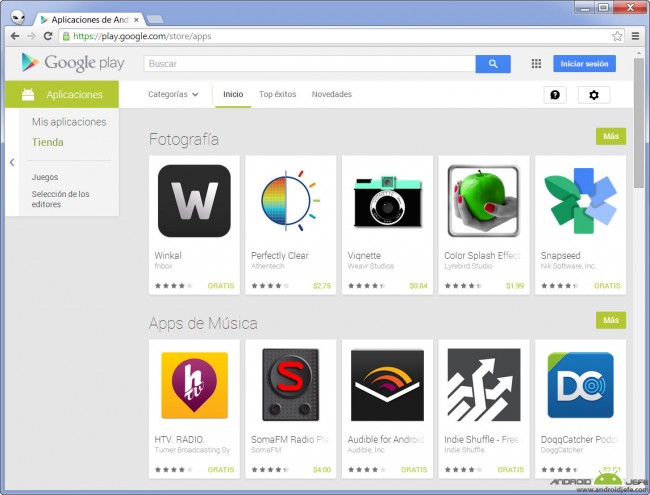650x495 pixels.
Task: Switch to the Inicio tab
Action: (x=233, y=95)
